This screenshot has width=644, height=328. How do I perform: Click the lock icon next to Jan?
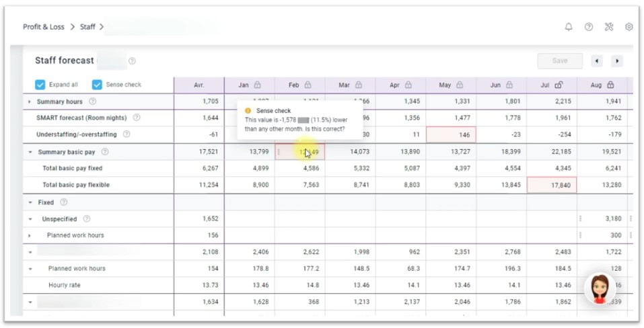[x=258, y=85]
